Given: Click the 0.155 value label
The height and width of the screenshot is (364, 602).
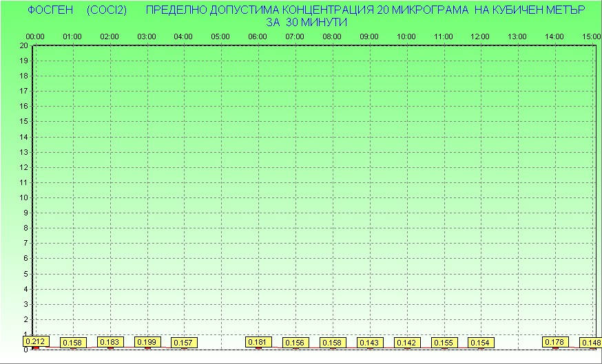Looking at the screenshot, I should click(x=444, y=343).
